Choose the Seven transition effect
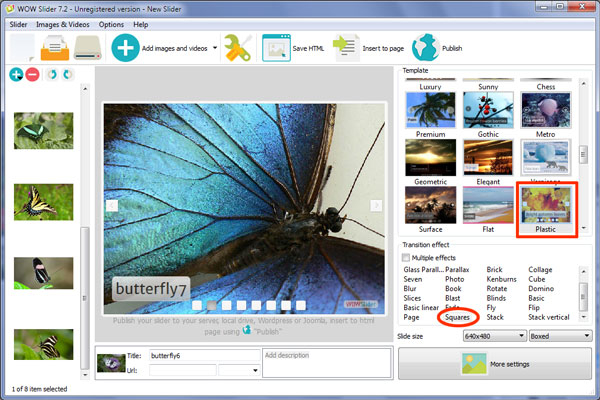 [413, 279]
